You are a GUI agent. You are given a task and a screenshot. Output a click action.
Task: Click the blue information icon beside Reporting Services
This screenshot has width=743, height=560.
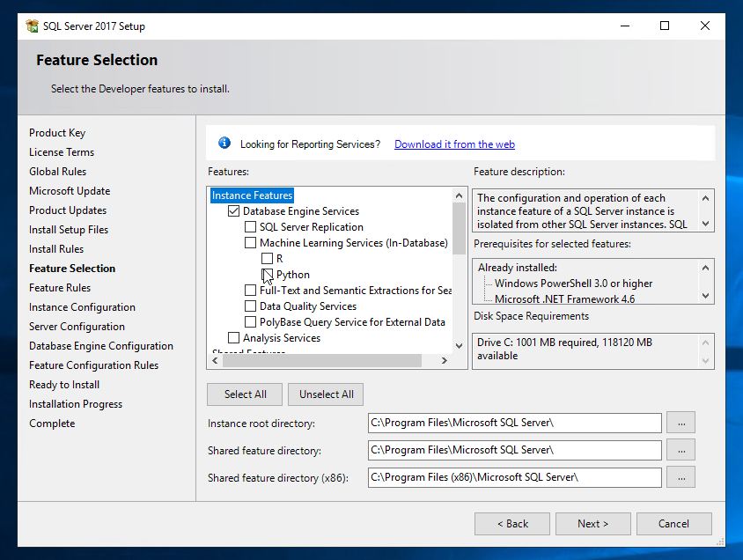click(224, 143)
